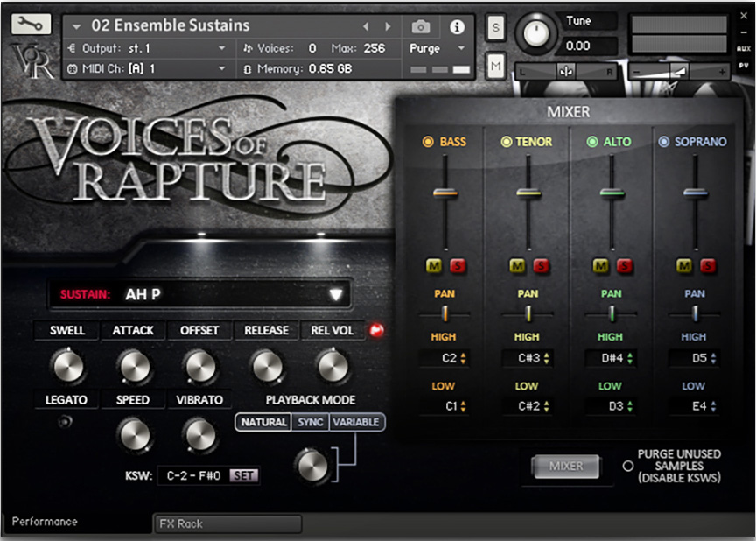The height and width of the screenshot is (541, 756).
Task: Take a snapshot with the camera icon
Action: click(x=420, y=26)
